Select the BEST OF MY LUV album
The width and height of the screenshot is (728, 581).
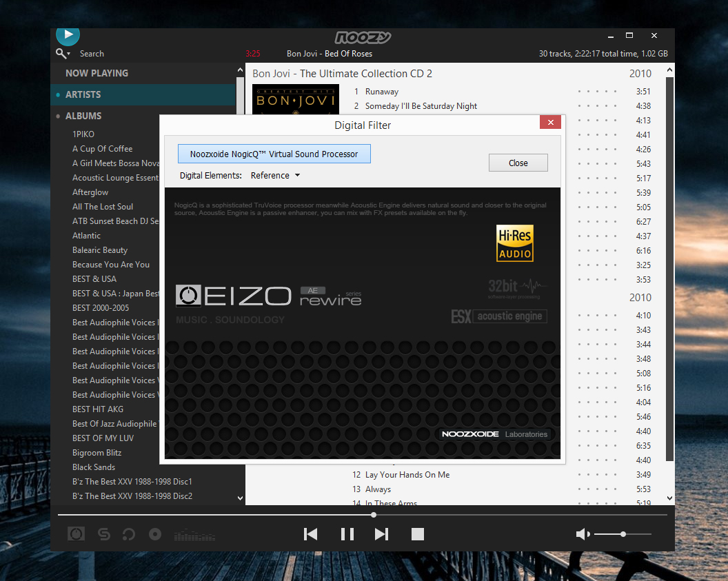[x=103, y=438]
